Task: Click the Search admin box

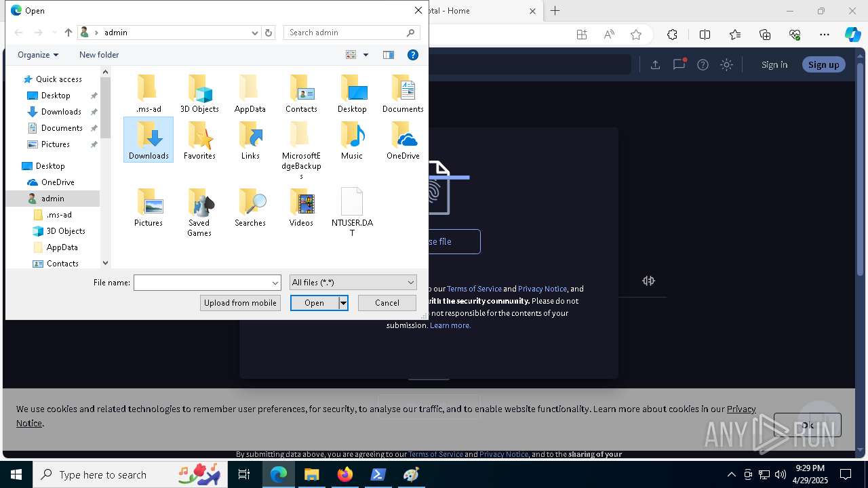Action: tap(351, 33)
